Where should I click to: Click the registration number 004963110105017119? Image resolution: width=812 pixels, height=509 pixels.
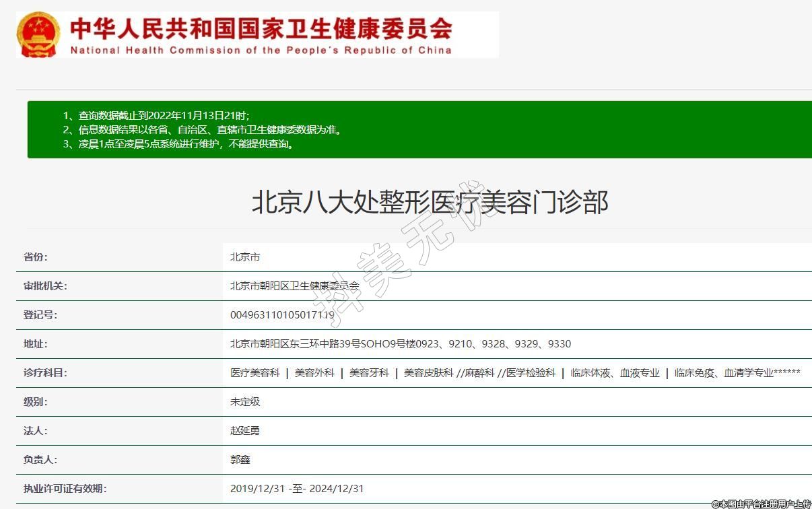click(x=282, y=315)
